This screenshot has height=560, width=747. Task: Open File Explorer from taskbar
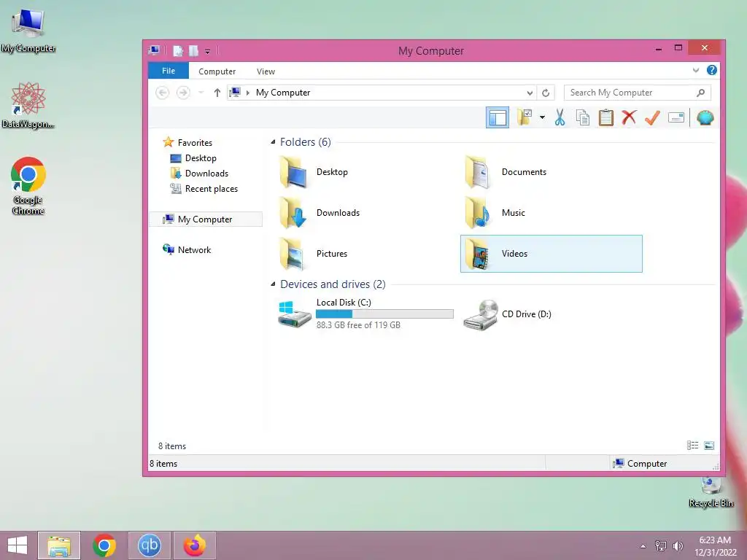[59, 545]
